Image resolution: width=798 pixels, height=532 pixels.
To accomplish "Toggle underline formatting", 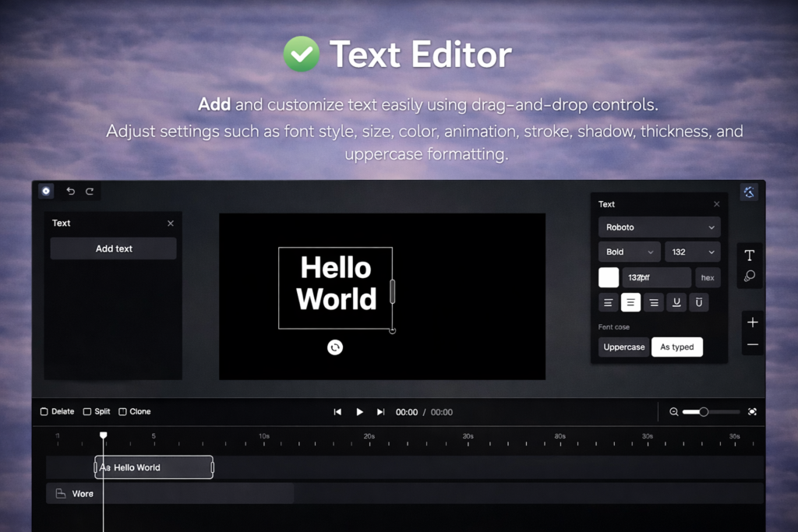I will 676,302.
